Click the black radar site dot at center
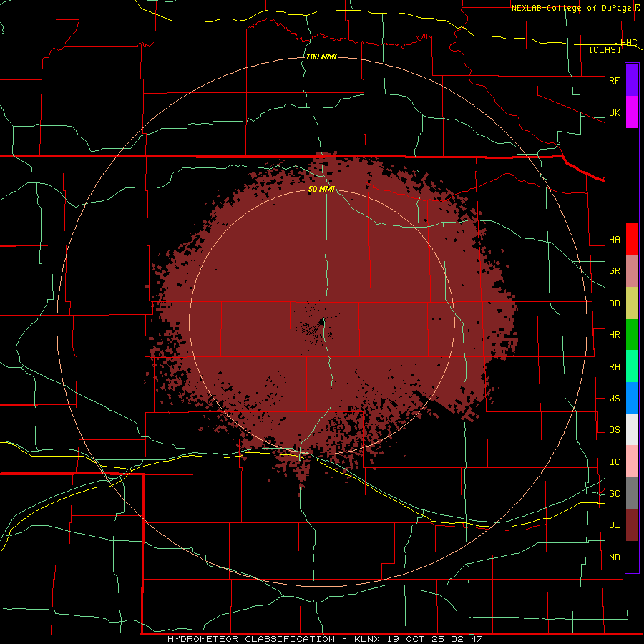This screenshot has height=644, width=644. click(321, 323)
